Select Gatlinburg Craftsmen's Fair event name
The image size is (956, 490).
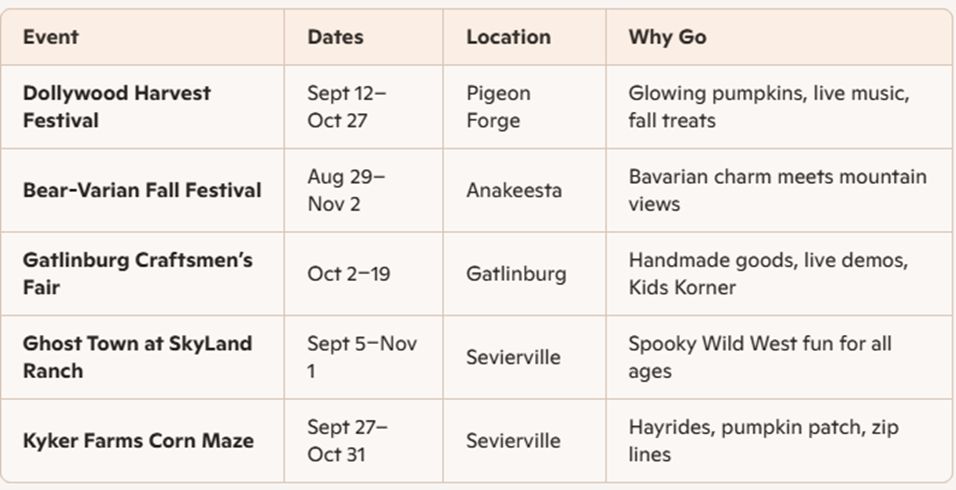138,274
